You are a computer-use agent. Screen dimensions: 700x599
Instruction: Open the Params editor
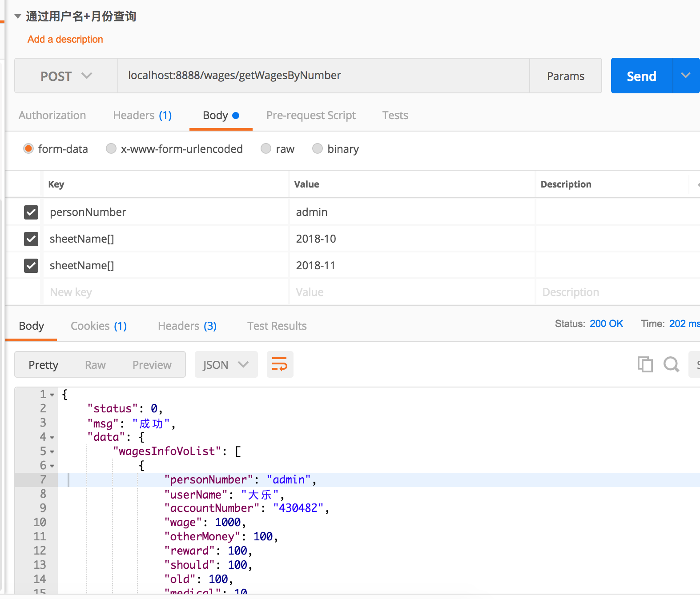[565, 76]
